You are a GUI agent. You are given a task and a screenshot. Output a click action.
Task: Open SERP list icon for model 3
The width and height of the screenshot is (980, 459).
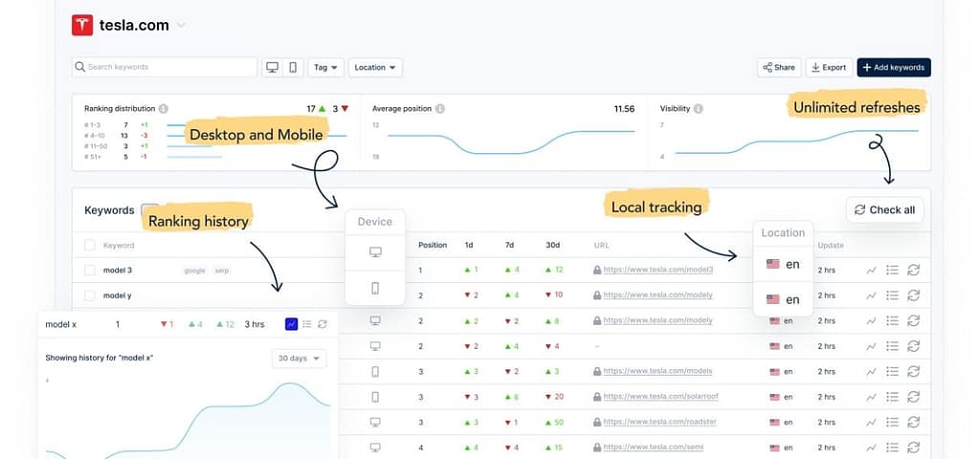pos(892,271)
